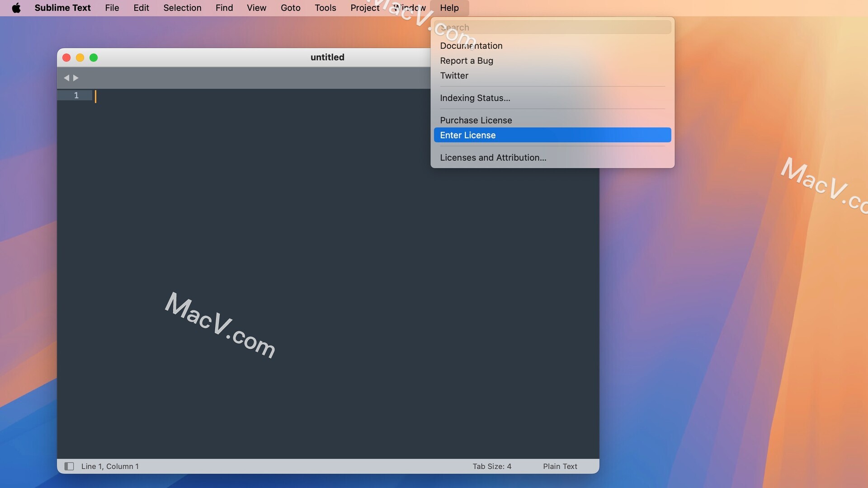
Task: Open the Find menu
Action: point(224,8)
